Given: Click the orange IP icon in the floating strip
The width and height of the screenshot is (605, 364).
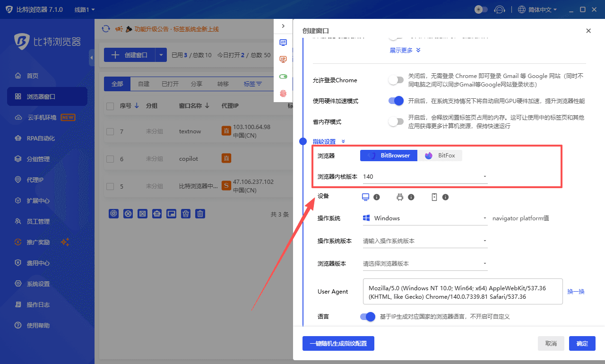Looking at the screenshot, I should 283,59.
